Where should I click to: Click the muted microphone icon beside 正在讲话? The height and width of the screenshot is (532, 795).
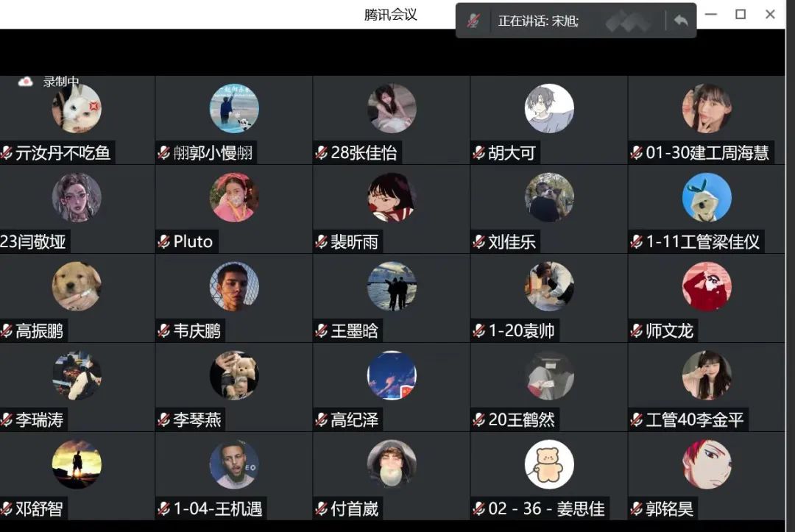[x=473, y=21]
